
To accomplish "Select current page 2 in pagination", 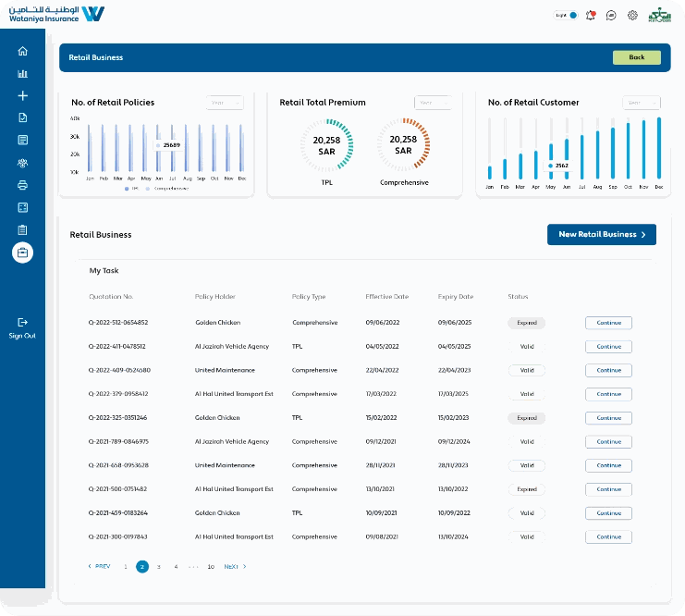I will point(142,567).
